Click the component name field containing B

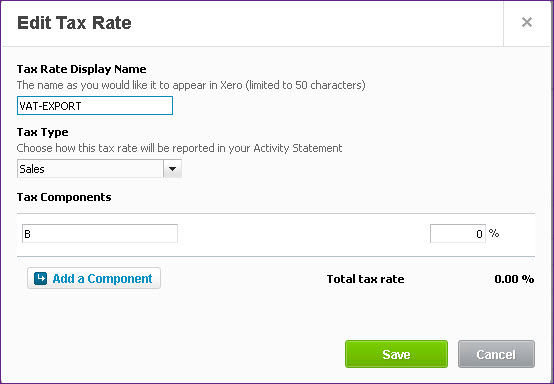[100, 234]
